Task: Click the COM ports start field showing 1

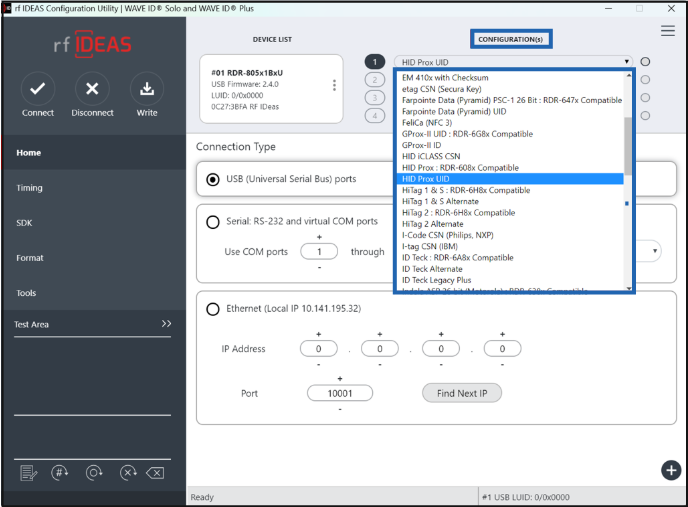Action: 319,252
